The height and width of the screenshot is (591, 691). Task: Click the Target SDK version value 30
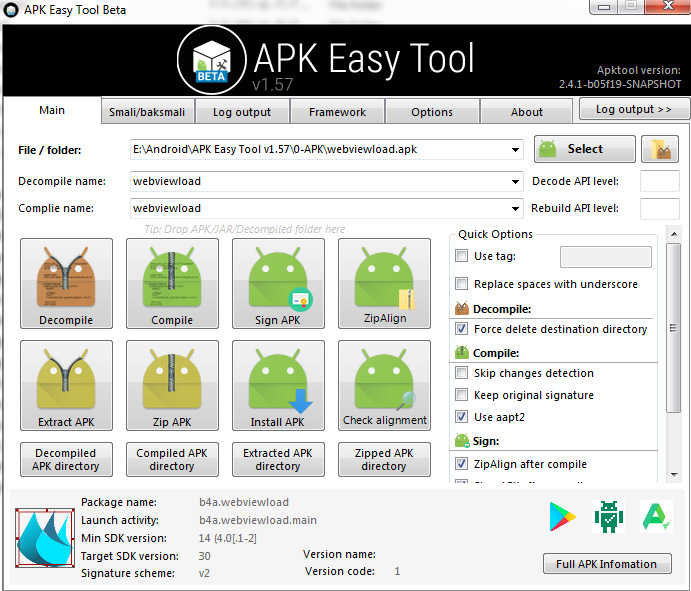coord(204,556)
